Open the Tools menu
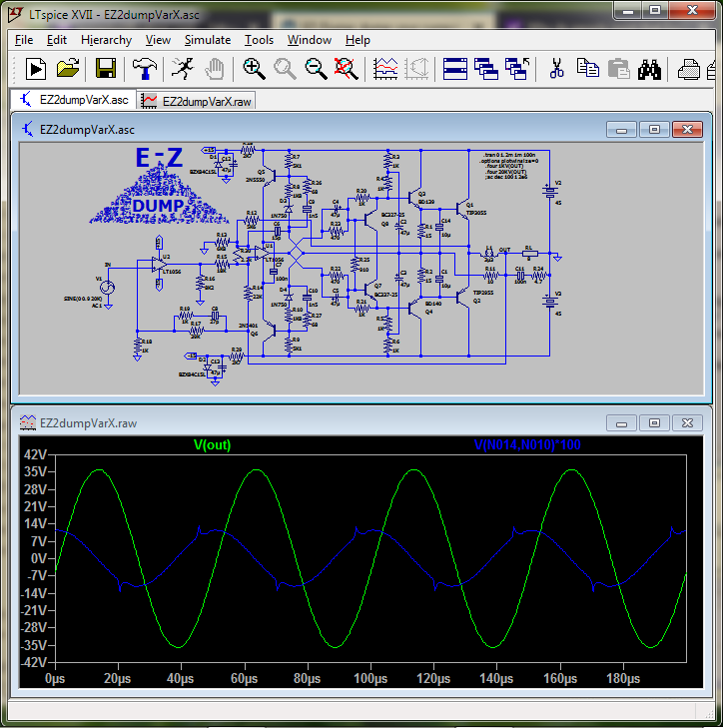Image resolution: width=723 pixels, height=728 pixels. (x=259, y=40)
